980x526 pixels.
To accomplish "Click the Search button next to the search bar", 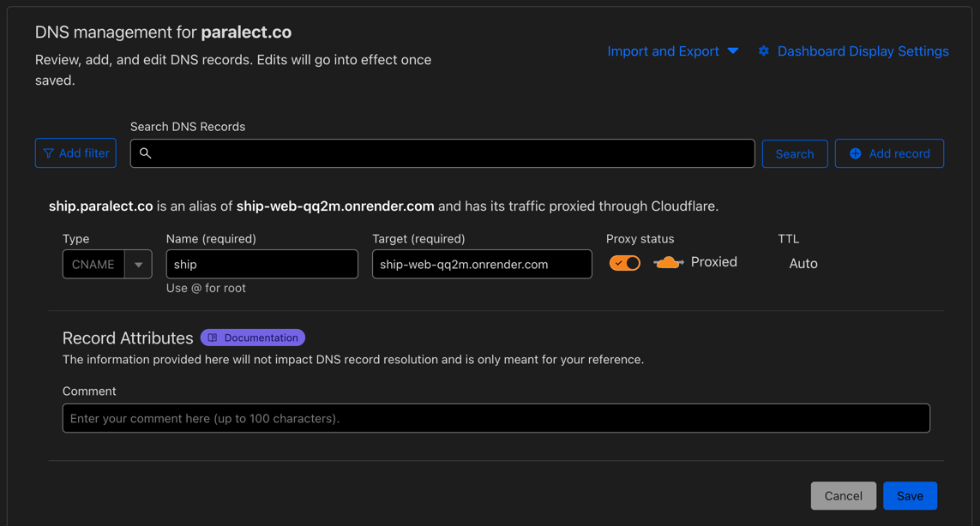I will coord(794,152).
